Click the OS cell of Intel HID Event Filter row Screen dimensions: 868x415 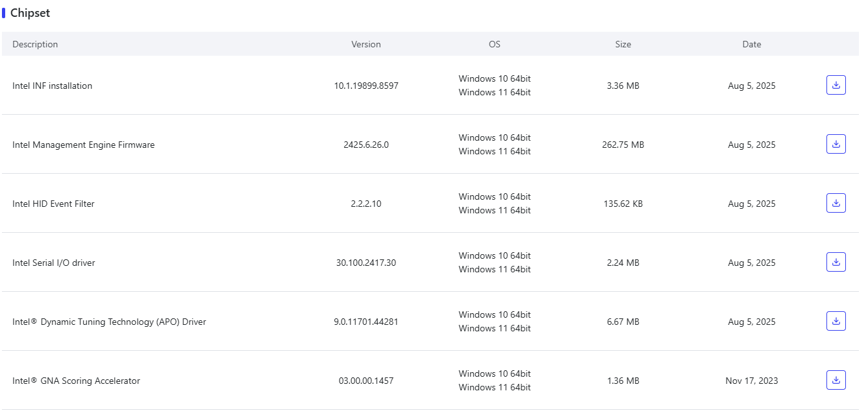495,204
